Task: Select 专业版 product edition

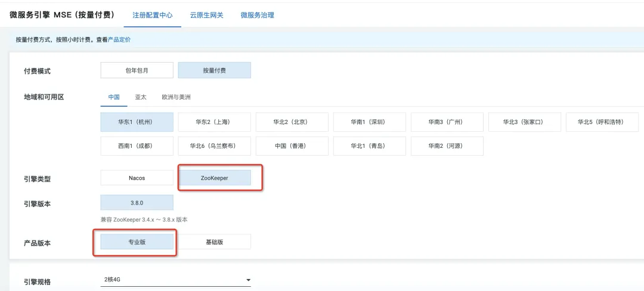Action: click(x=137, y=242)
